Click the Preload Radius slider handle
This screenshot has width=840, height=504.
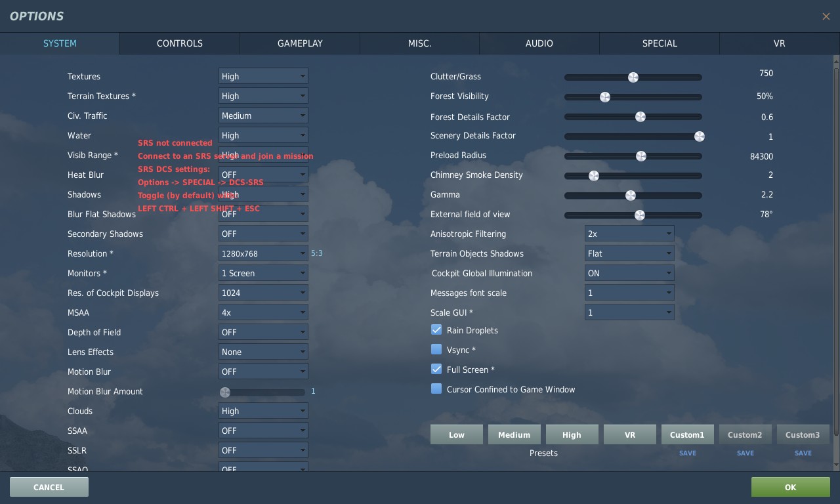tap(641, 156)
